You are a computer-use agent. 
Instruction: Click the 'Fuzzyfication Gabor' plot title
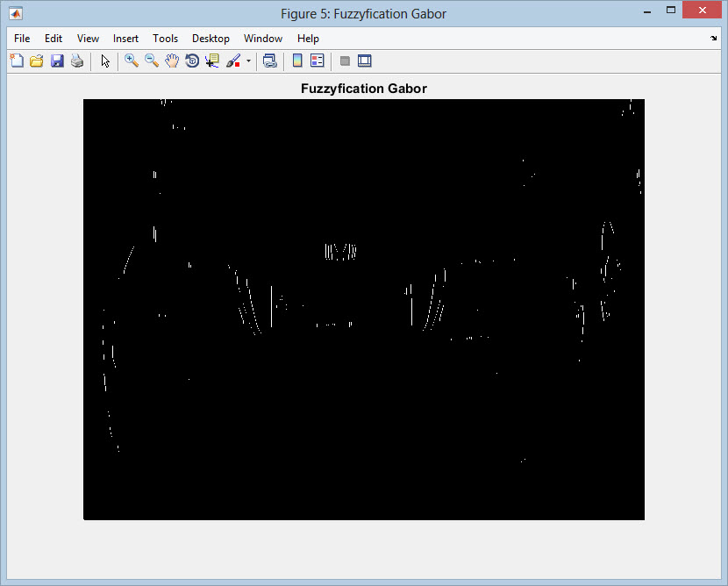pyautogui.click(x=363, y=89)
